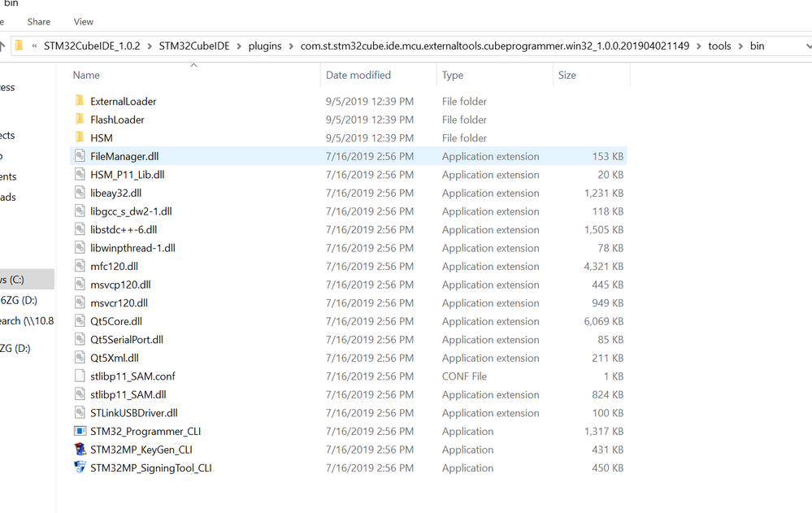The image size is (812, 513).
Task: Open the Share ribbon tab
Action: [39, 22]
